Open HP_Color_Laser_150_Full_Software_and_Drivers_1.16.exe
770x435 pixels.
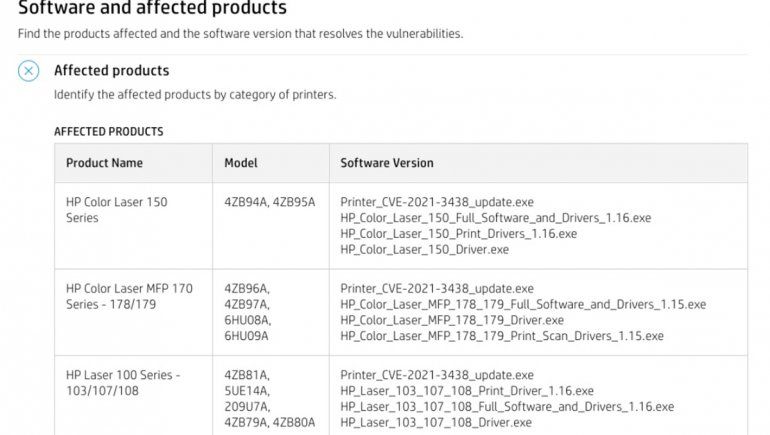[495, 218]
